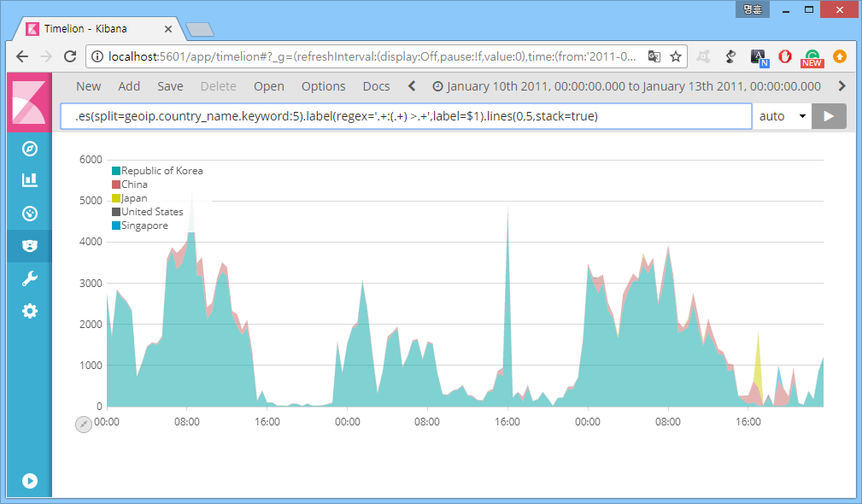Open the Kibana logo home

[29, 103]
